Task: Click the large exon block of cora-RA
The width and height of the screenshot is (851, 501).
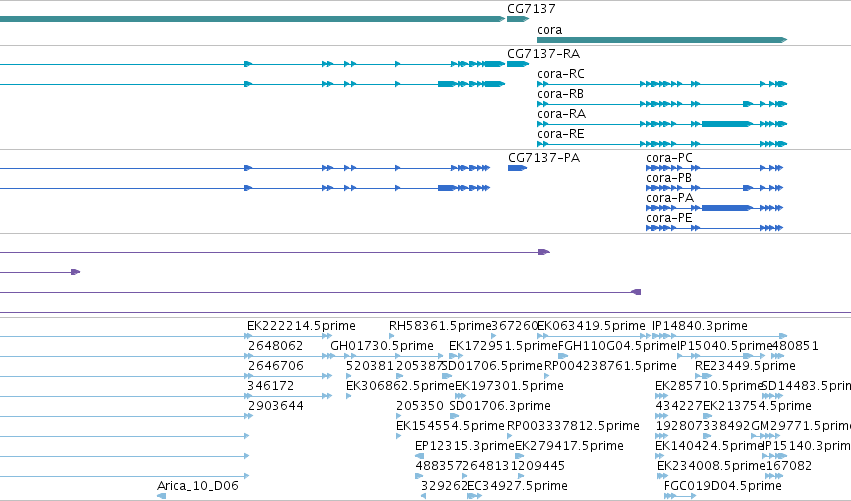Action: coord(726,124)
